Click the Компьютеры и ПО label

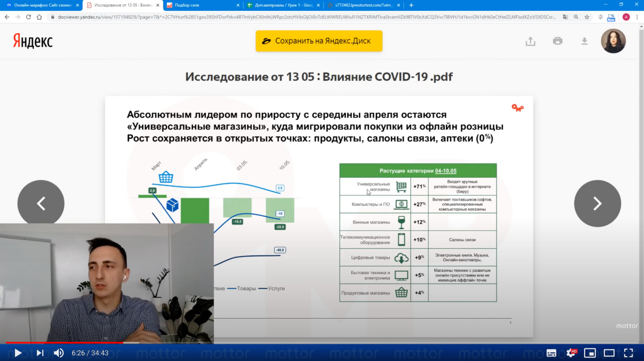point(371,204)
